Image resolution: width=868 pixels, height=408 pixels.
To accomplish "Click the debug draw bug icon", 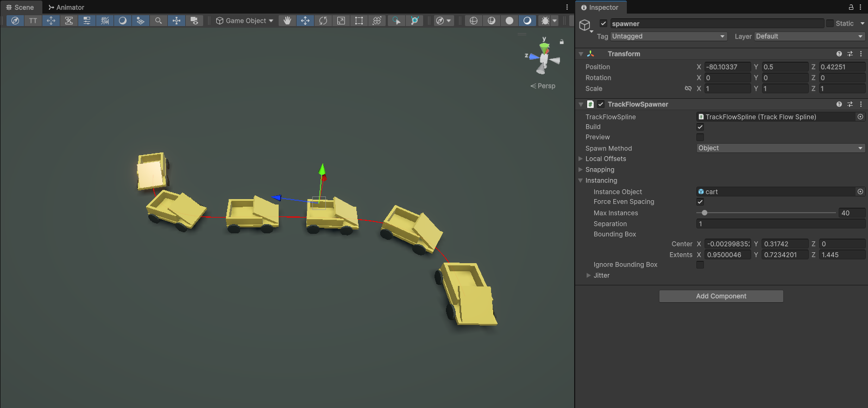I will [545, 21].
